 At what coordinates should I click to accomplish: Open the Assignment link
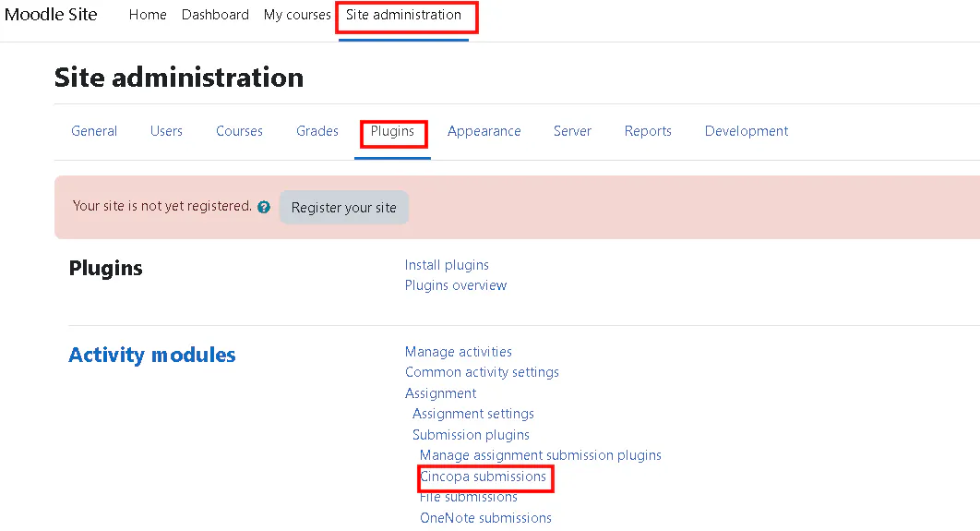[x=440, y=392]
